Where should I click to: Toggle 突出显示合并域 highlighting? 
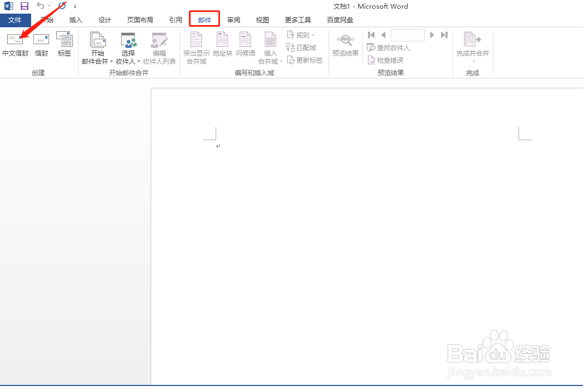point(196,46)
